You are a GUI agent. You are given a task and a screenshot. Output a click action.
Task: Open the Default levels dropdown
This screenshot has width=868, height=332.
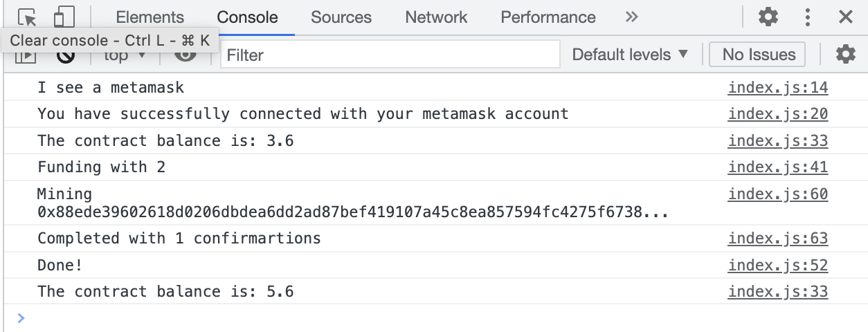(x=630, y=55)
